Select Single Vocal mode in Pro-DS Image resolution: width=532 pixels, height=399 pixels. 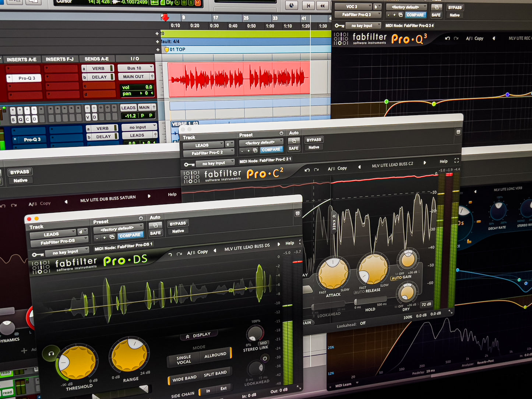[x=183, y=360]
